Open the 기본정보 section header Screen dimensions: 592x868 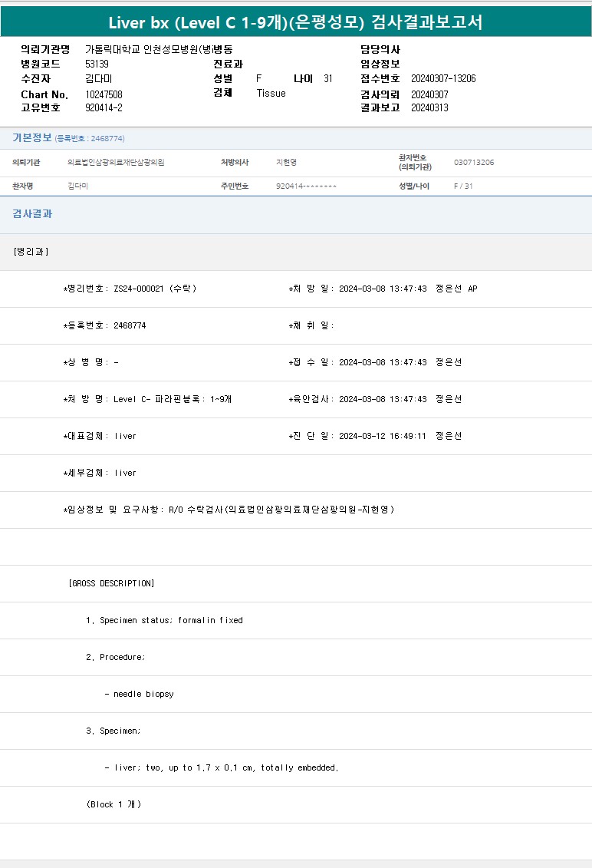coord(31,137)
